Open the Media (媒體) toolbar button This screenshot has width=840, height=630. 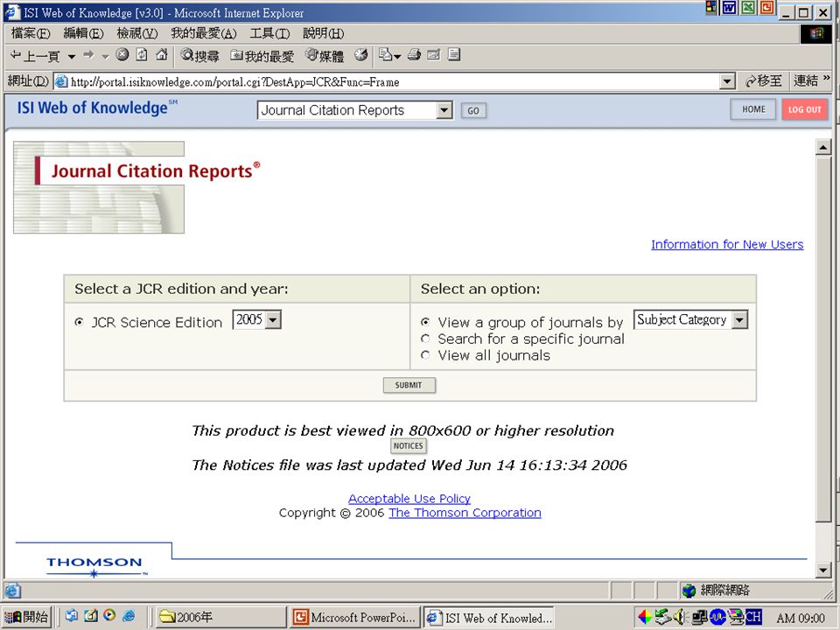[324, 56]
